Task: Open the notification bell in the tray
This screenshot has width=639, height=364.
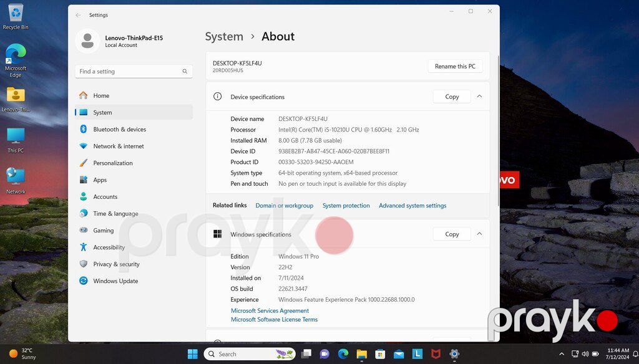Action: click(635, 354)
